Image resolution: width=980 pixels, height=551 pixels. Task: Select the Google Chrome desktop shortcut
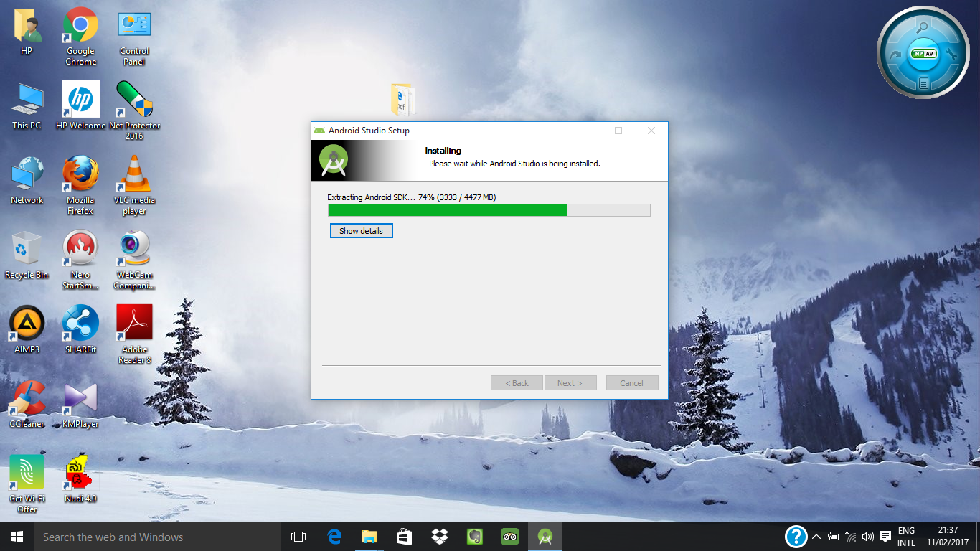pos(80,36)
